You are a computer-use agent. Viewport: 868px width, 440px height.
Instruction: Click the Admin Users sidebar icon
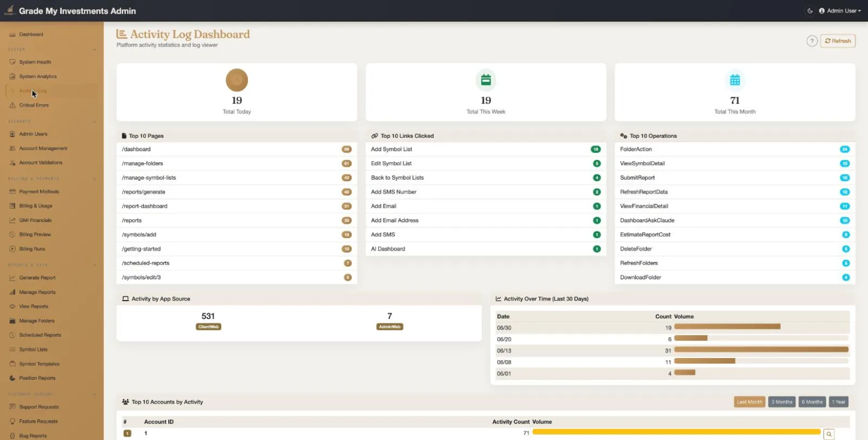[12, 134]
